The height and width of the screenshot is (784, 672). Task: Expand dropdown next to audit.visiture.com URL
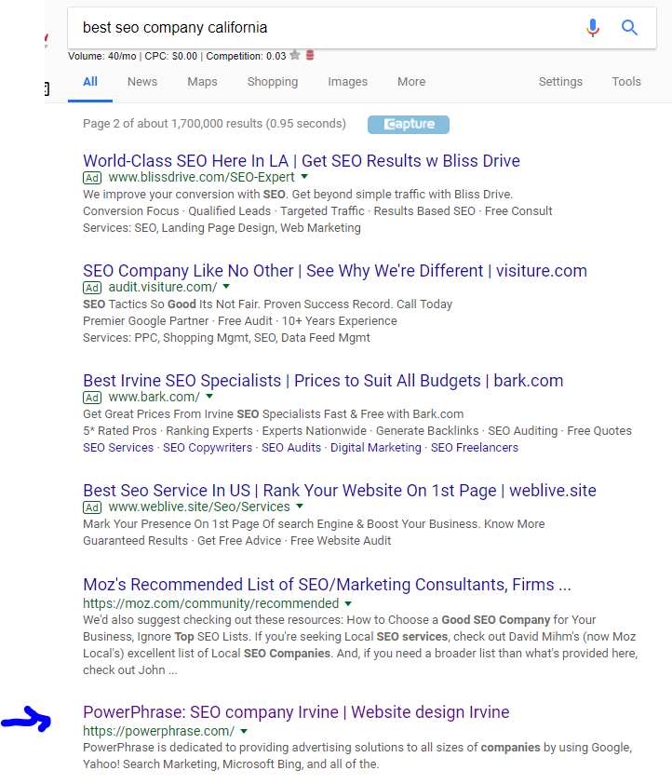click(226, 287)
